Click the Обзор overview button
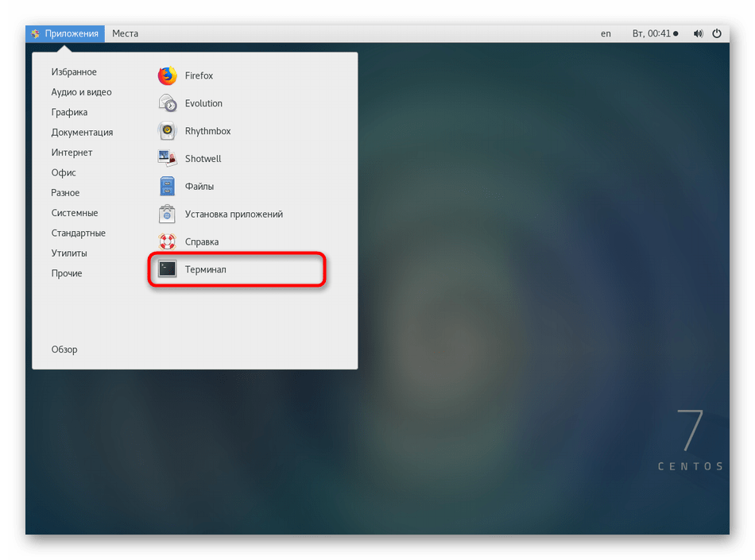755x560 pixels. 64,350
